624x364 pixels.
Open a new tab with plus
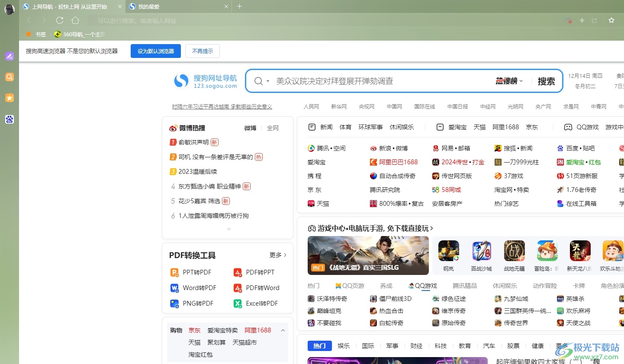point(239,6)
